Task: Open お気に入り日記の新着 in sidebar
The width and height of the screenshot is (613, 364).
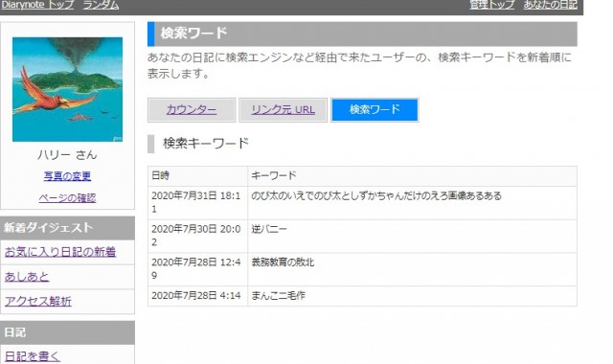Action: pyautogui.click(x=60, y=252)
